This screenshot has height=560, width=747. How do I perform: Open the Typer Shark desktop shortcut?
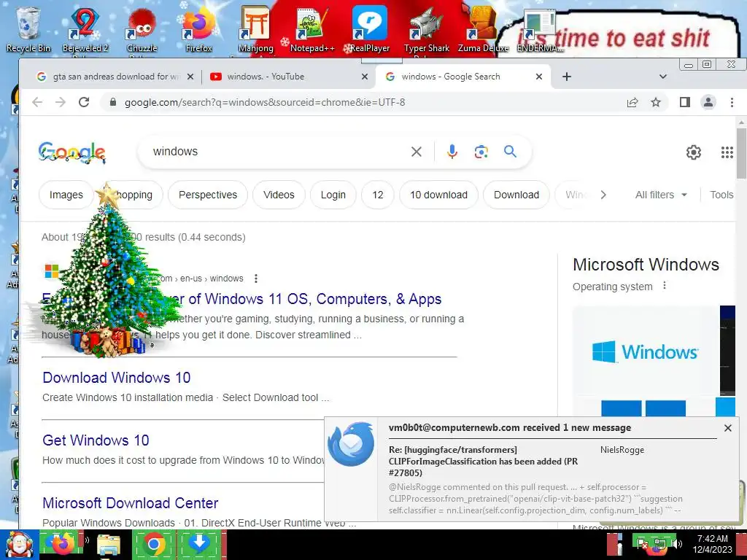pyautogui.click(x=426, y=28)
